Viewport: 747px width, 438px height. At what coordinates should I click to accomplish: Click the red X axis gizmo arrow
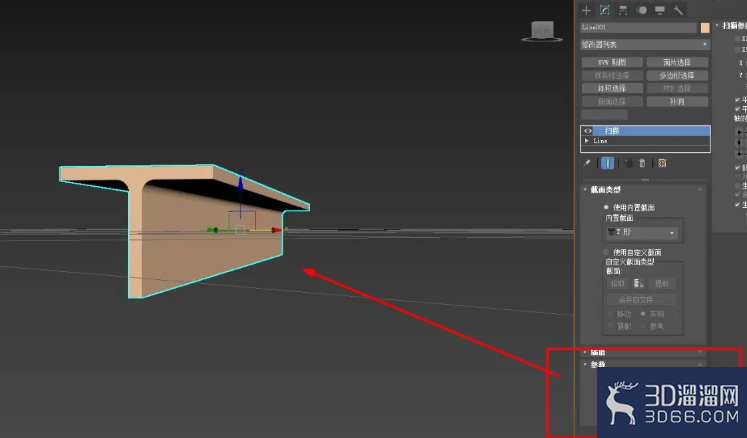coord(277,230)
